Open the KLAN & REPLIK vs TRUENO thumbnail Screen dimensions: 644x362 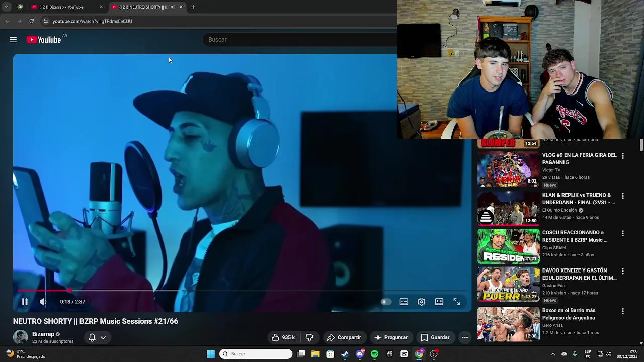click(x=508, y=208)
